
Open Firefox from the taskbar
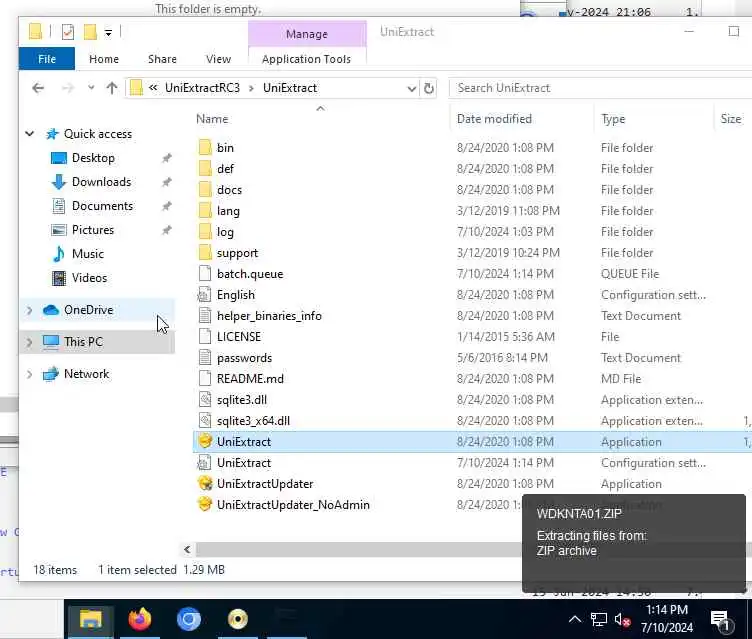coord(140,619)
